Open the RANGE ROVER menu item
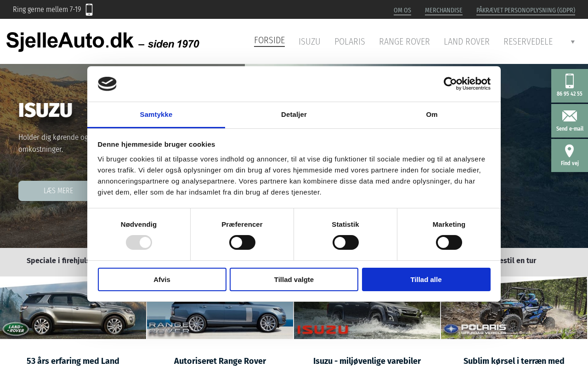The height and width of the screenshot is (368, 588). coord(404,42)
